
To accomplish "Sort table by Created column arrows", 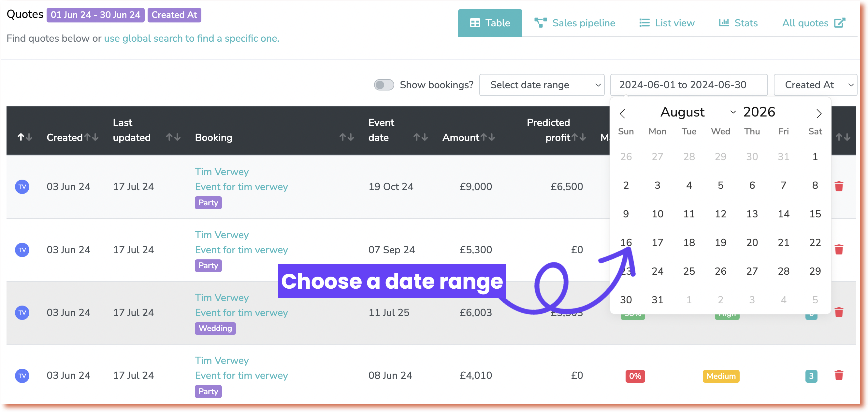I will (91, 137).
